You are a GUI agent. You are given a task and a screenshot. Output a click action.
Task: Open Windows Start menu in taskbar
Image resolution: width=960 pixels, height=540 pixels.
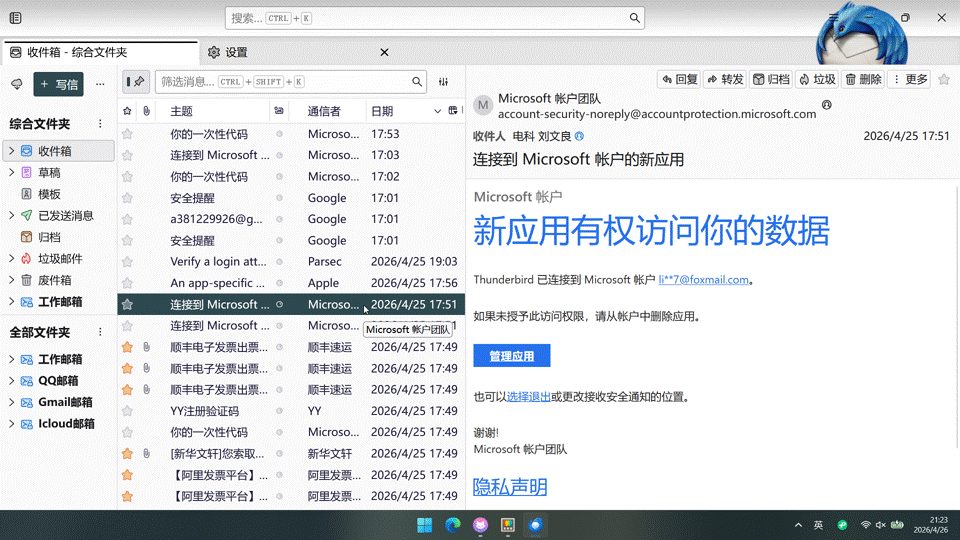(x=424, y=525)
